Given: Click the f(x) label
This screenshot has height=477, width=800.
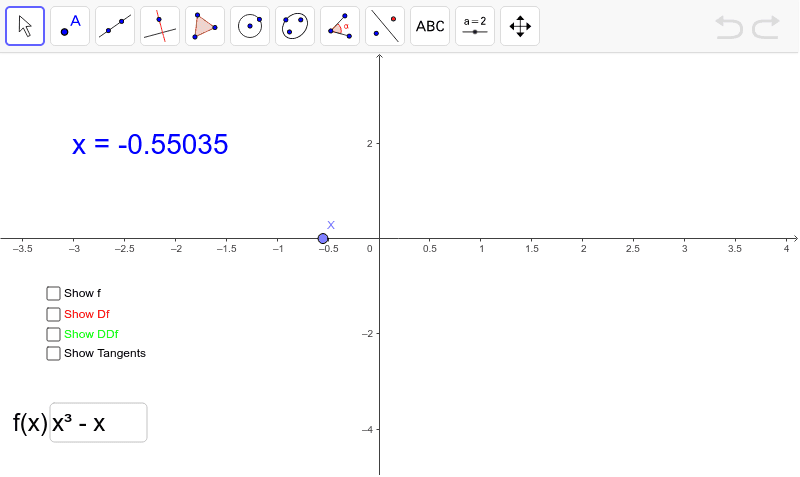Looking at the screenshot, I should click(x=30, y=423).
